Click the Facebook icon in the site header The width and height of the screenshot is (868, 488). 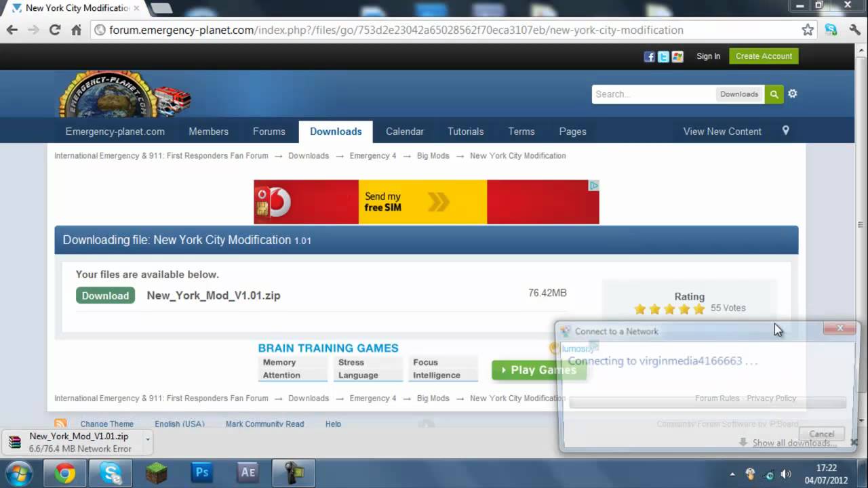pyautogui.click(x=649, y=57)
